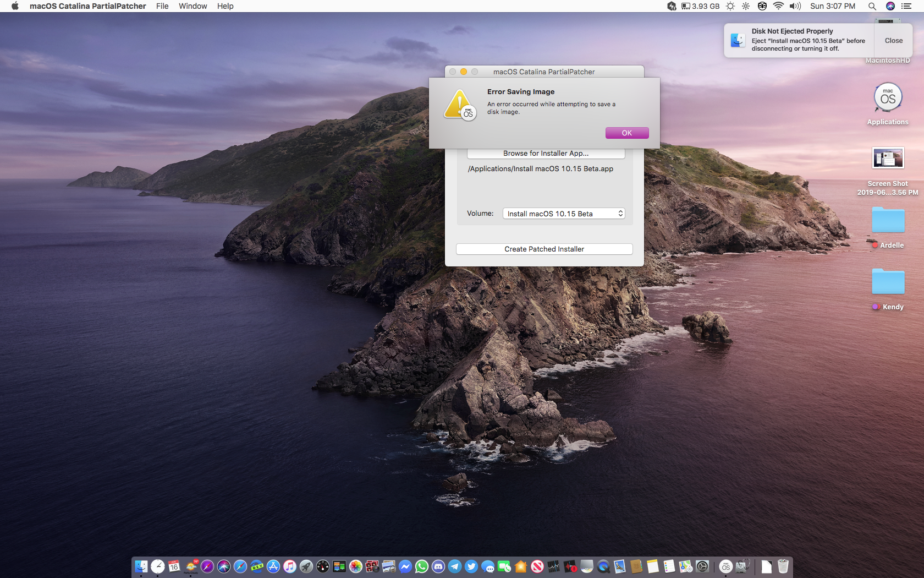The width and height of the screenshot is (924, 578).
Task: Open Weather Partly Cloudy icon in Dock
Action: tap(191, 566)
